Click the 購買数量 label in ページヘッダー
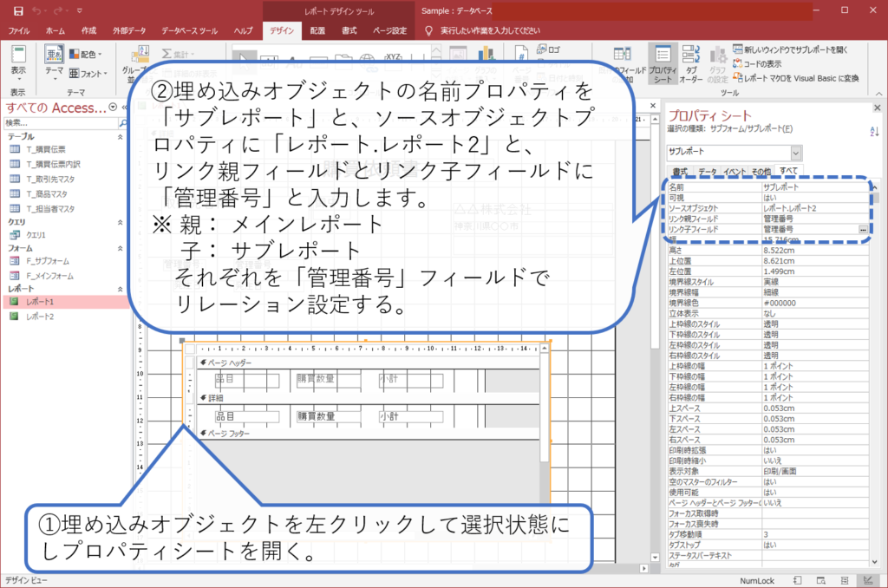This screenshot has width=888, height=588. tap(329, 379)
